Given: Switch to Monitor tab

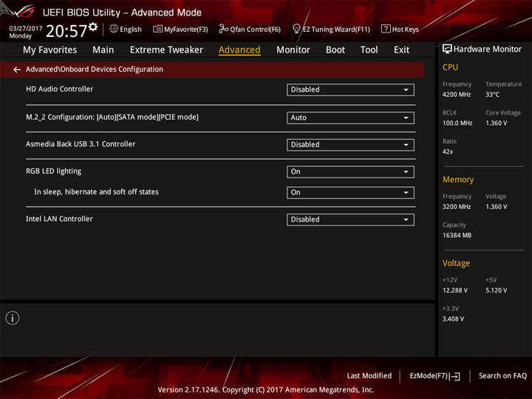Looking at the screenshot, I should tap(293, 50).
